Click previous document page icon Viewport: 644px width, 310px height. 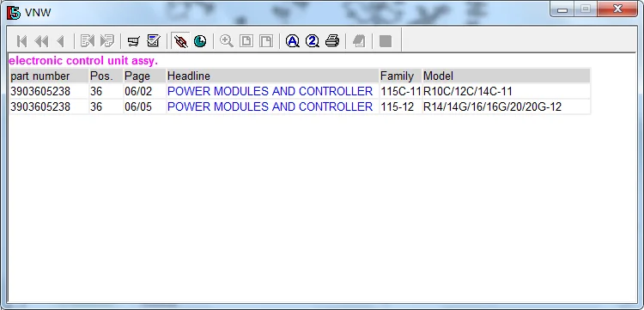point(88,41)
